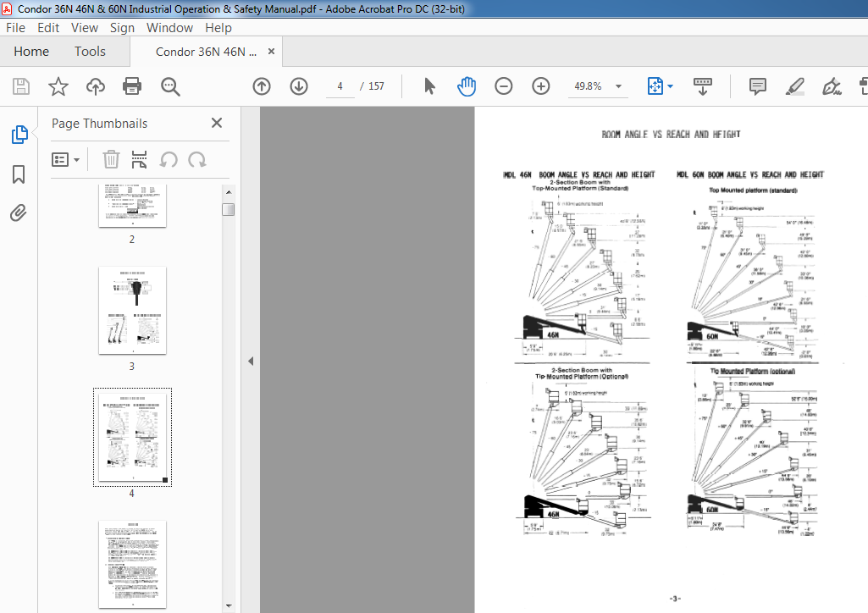Zoom in with plus button
The image size is (868, 613).
(541, 86)
